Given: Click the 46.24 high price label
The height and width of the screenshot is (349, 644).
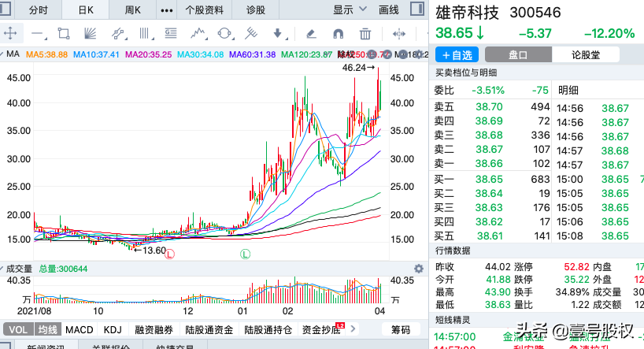Looking at the screenshot, I should (x=358, y=68).
